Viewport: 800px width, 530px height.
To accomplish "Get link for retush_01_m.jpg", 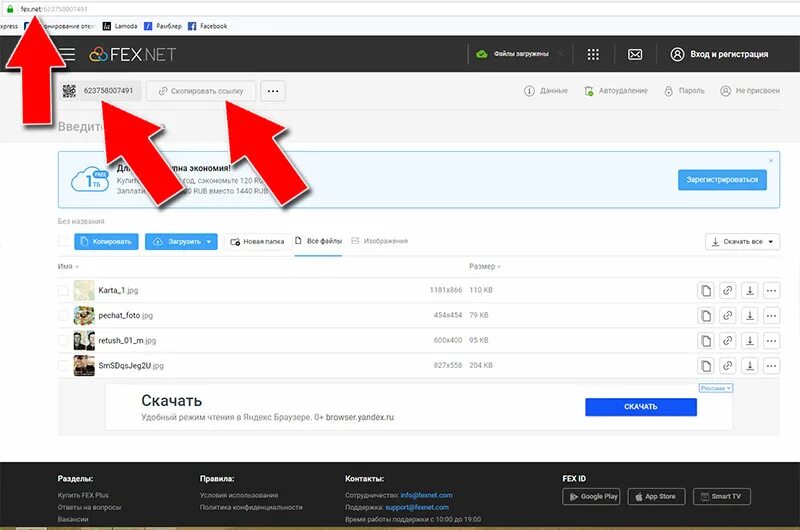I will click(728, 340).
